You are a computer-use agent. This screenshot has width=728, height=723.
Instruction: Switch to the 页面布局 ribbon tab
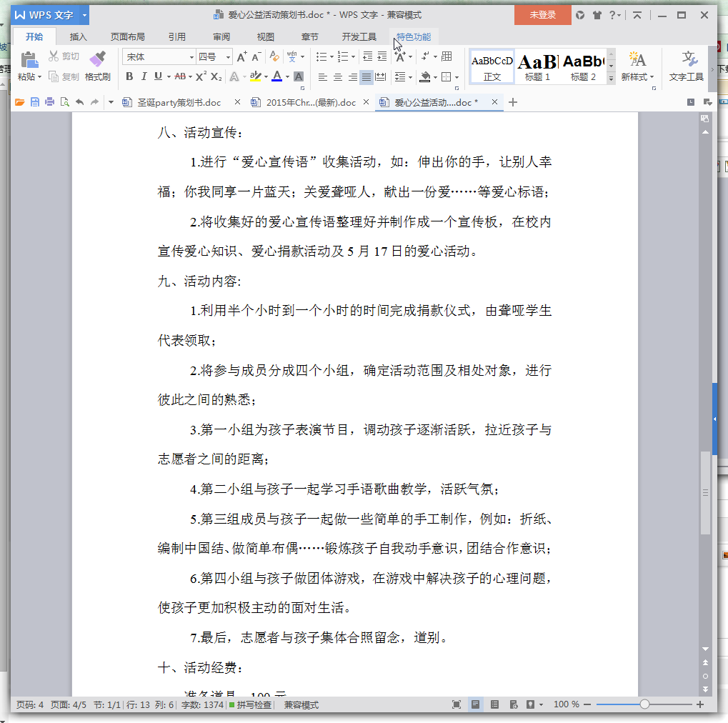[x=128, y=36]
